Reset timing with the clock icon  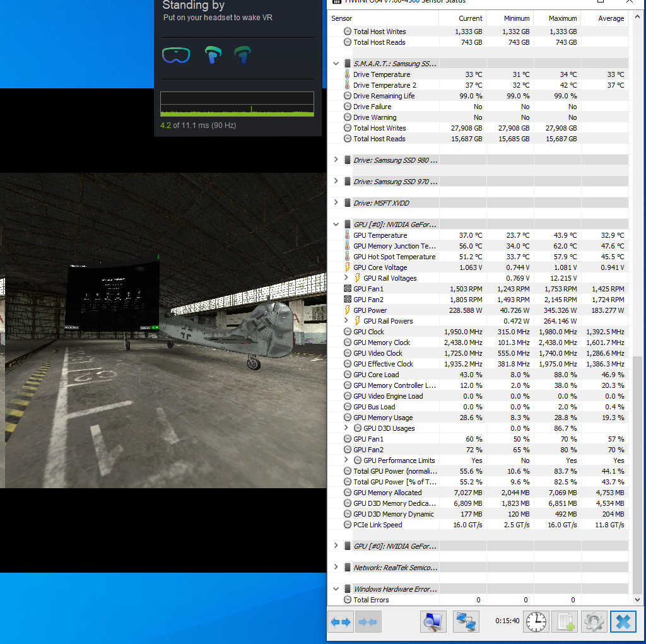coord(536,622)
